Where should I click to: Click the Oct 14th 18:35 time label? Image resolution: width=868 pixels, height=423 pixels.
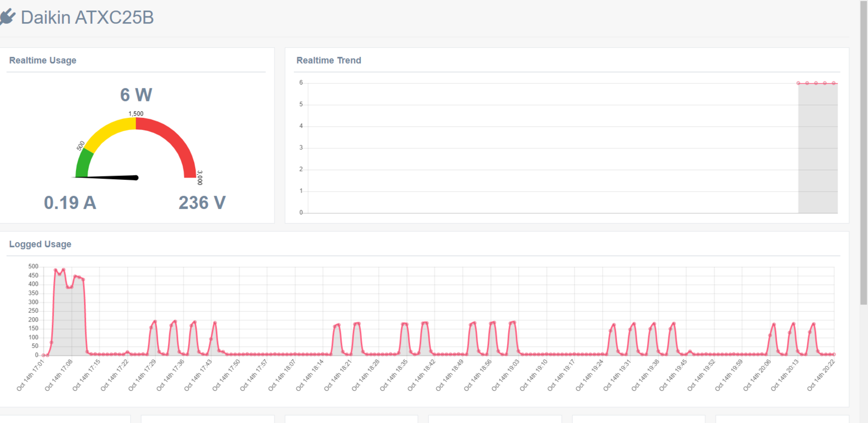click(394, 375)
